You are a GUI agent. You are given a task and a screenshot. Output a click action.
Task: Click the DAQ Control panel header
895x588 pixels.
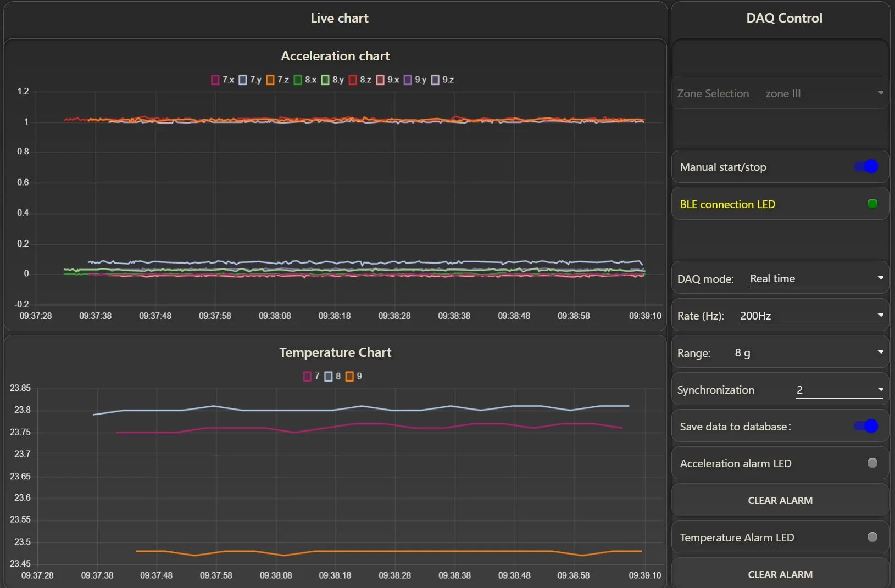784,18
